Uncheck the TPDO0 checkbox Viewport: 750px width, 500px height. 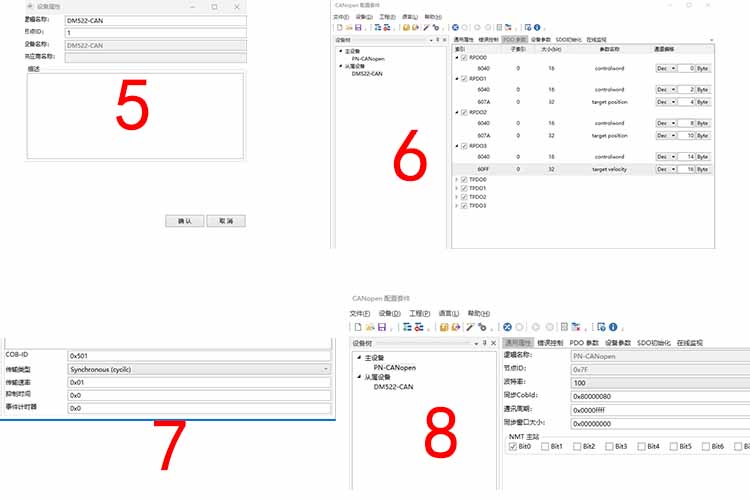click(x=464, y=180)
